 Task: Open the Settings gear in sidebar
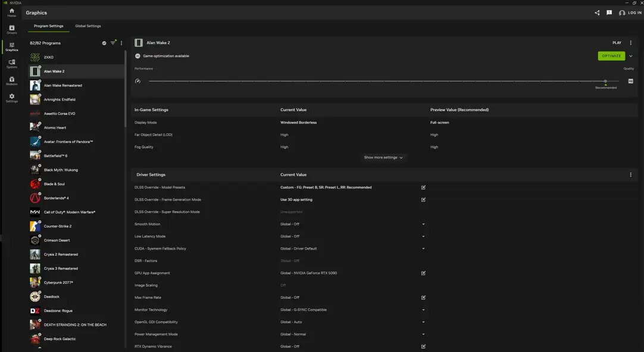(11, 98)
